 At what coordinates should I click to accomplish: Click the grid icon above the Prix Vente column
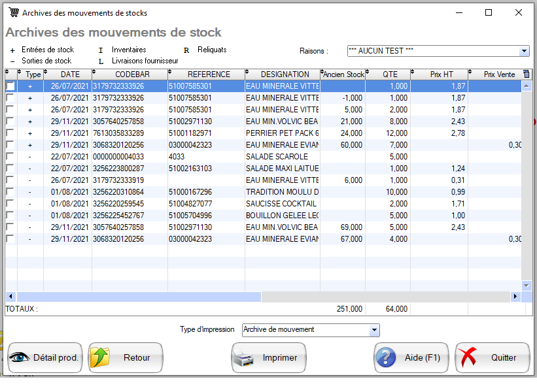(x=526, y=74)
